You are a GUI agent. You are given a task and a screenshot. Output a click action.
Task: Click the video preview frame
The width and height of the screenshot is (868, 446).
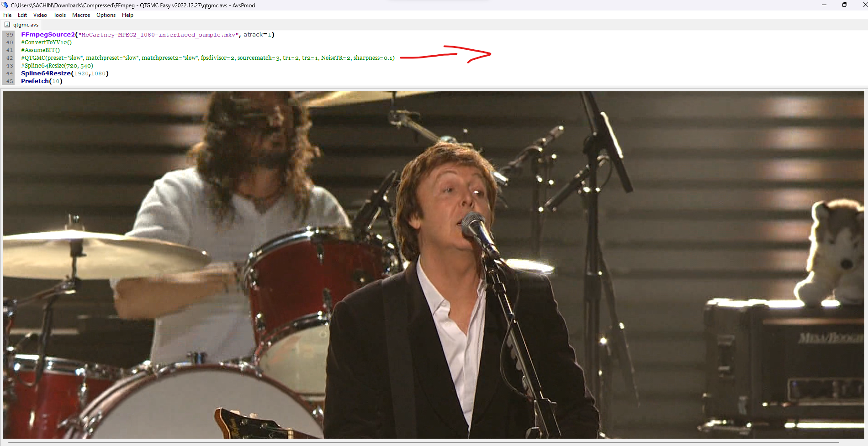pos(434,265)
